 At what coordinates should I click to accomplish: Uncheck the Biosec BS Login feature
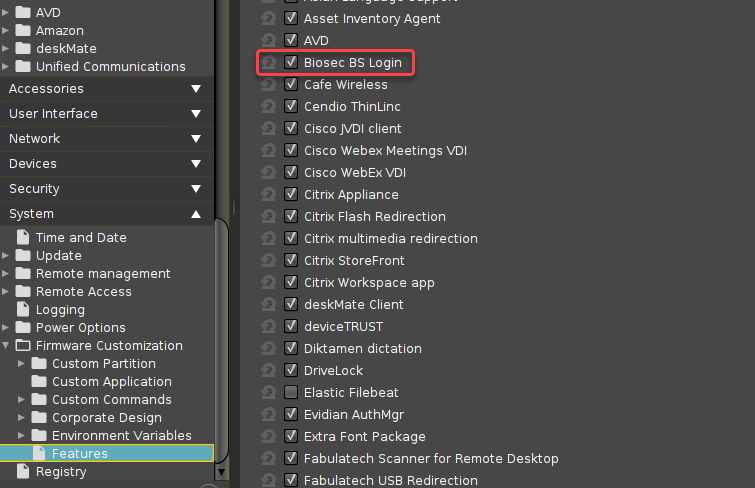(x=291, y=63)
